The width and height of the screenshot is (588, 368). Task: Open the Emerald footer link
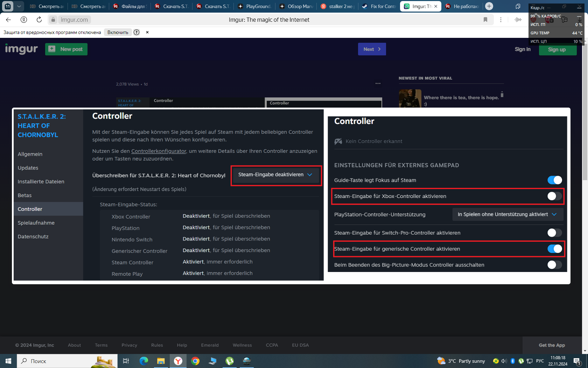point(210,345)
